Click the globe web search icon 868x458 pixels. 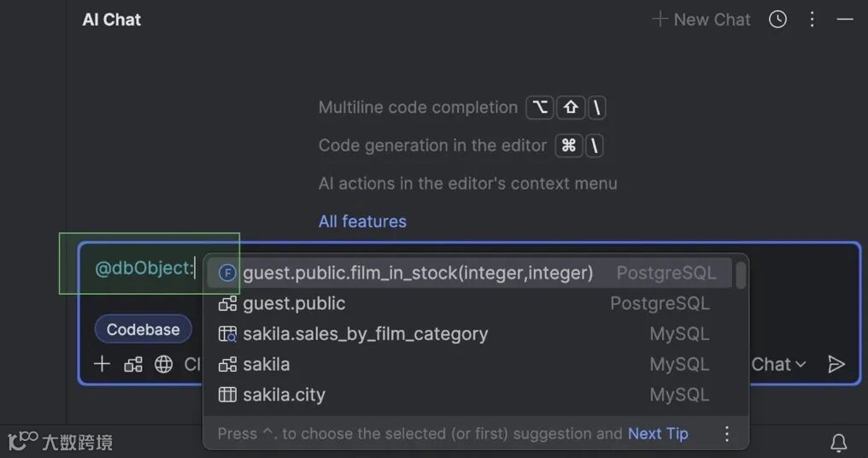pos(163,365)
